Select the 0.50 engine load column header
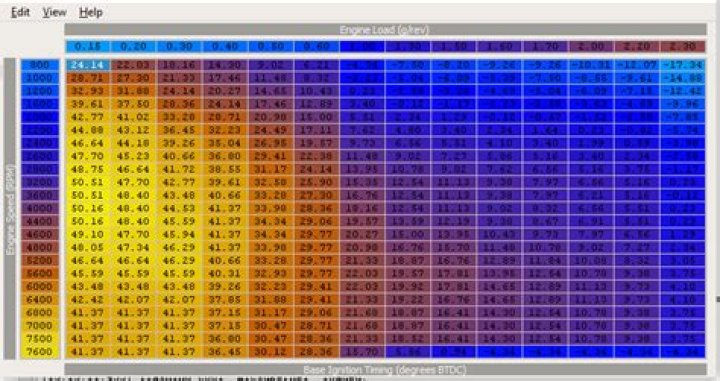The width and height of the screenshot is (720, 381). pos(271,46)
